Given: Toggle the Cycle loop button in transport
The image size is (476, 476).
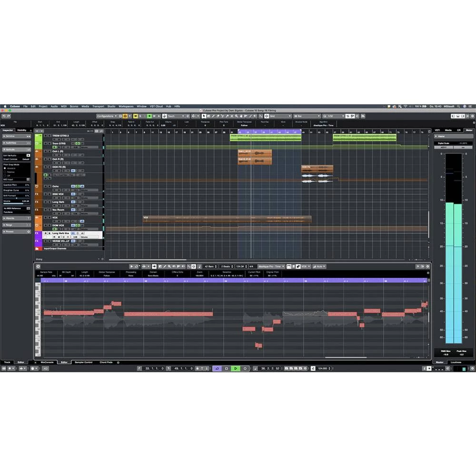Looking at the screenshot, I should 217,368.
